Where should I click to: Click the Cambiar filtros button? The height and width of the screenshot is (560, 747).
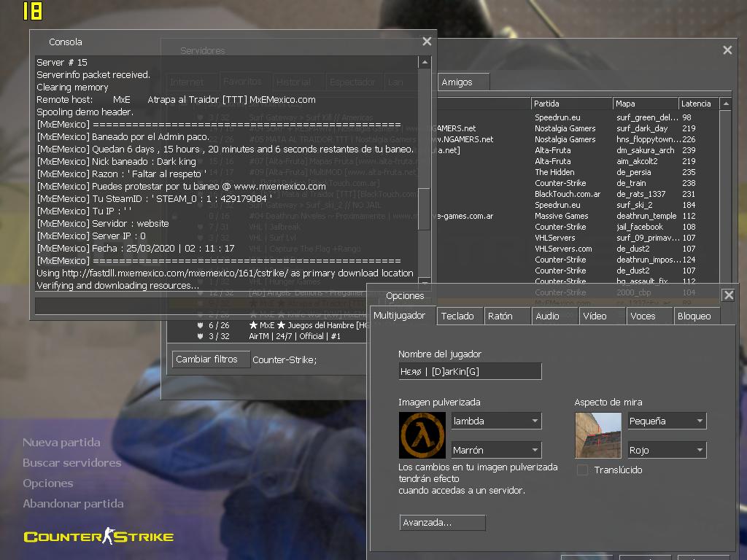(x=211, y=359)
